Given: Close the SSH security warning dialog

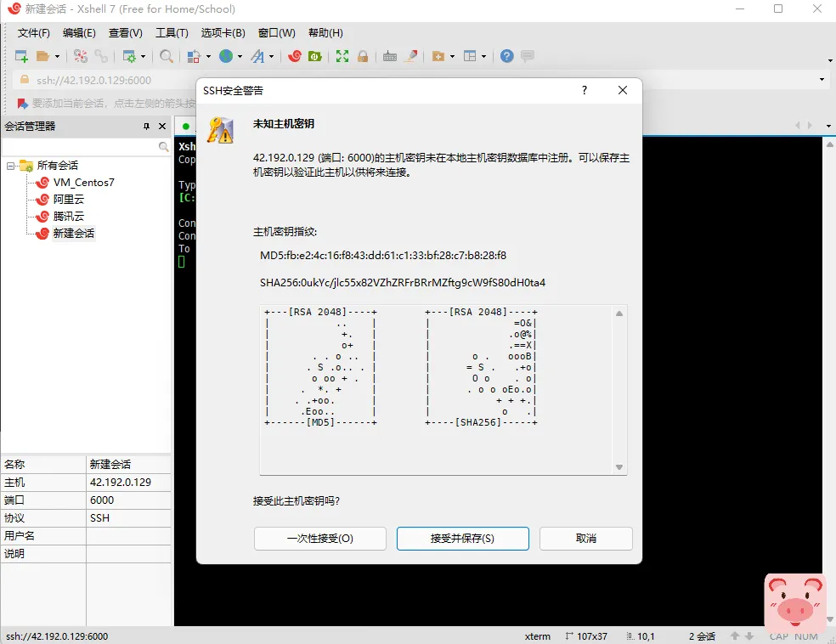Looking at the screenshot, I should (x=622, y=90).
